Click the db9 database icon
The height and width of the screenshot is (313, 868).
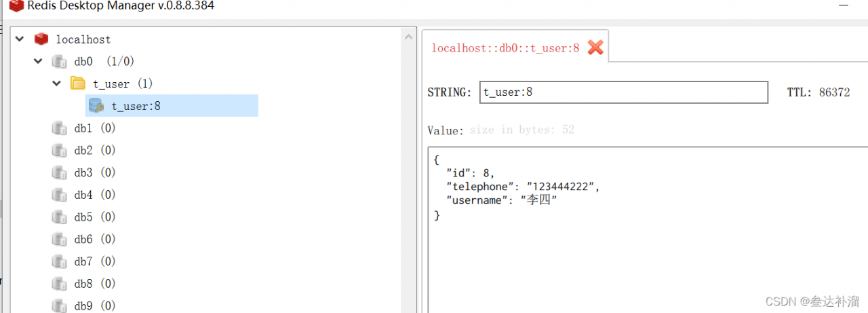pyautogui.click(x=60, y=306)
